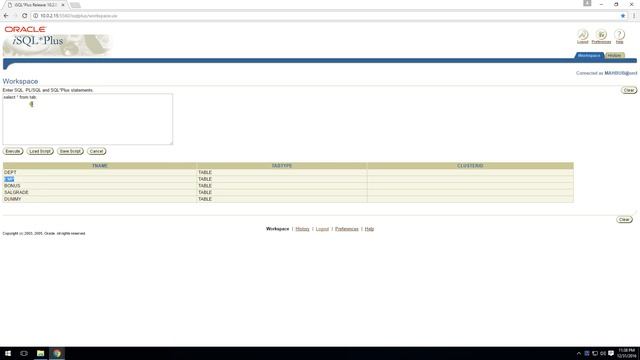This screenshot has width=640, height=360.
Task: Open Action Center notifications icon
Action: pos(611,353)
